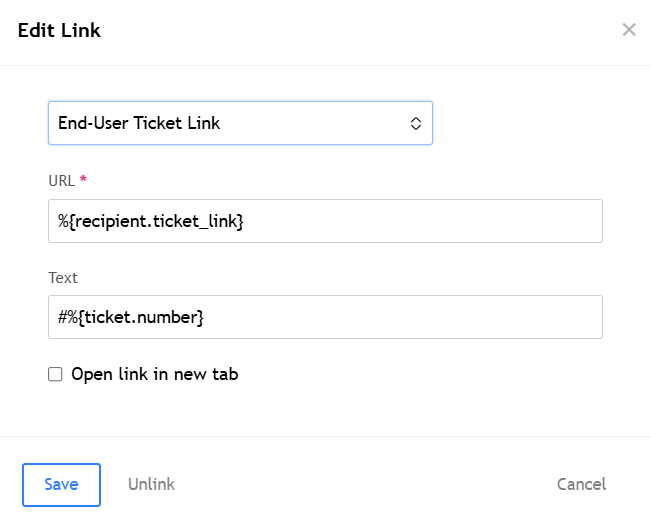Focus the URL input field
The image size is (650, 530).
[x=325, y=221]
